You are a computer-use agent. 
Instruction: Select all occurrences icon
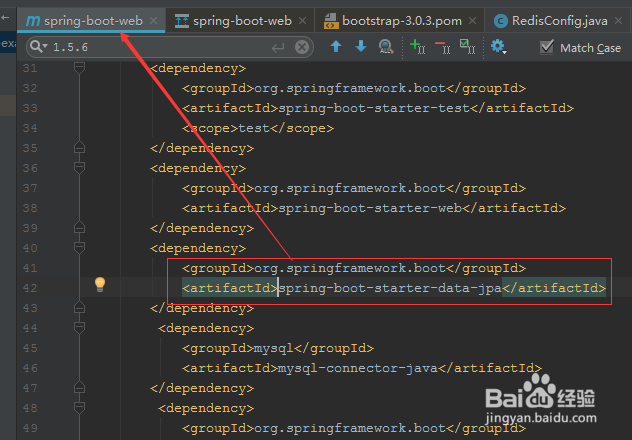[x=468, y=46]
